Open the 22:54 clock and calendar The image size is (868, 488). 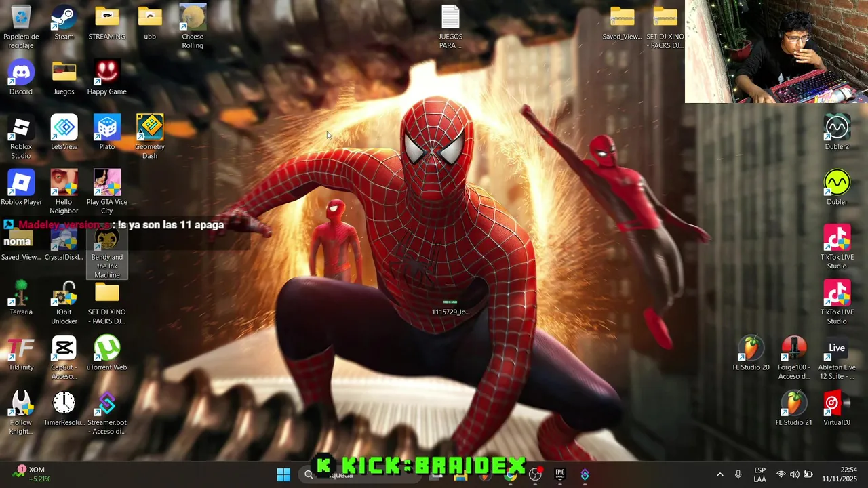(840, 474)
